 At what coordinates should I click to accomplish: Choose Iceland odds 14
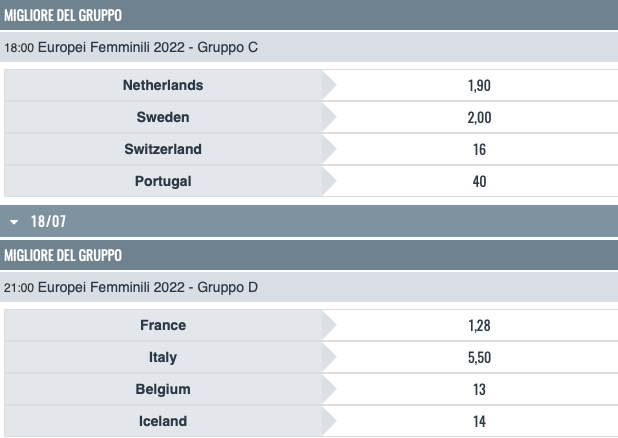[x=478, y=422]
